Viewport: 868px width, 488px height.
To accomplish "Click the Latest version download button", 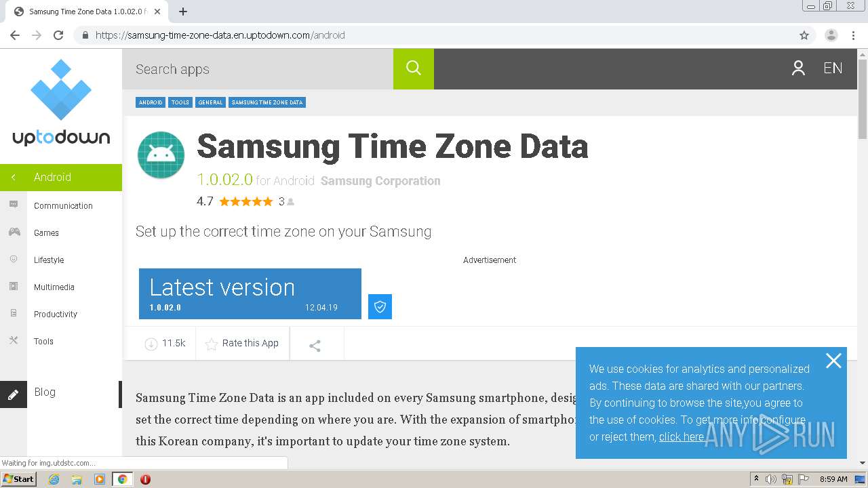I will 250,293.
